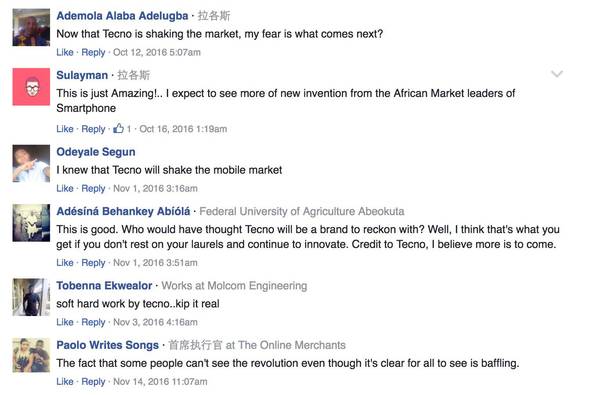
Task: Open Paolo Writes Songs' profile picture
Action: coord(31,356)
